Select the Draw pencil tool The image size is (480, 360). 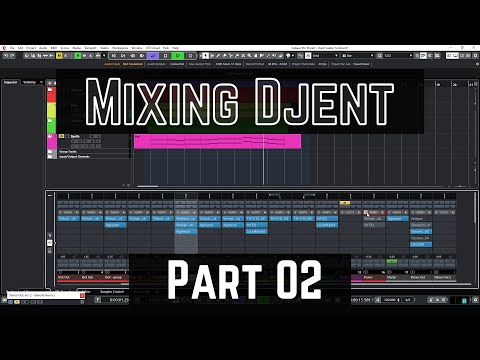tap(218, 56)
